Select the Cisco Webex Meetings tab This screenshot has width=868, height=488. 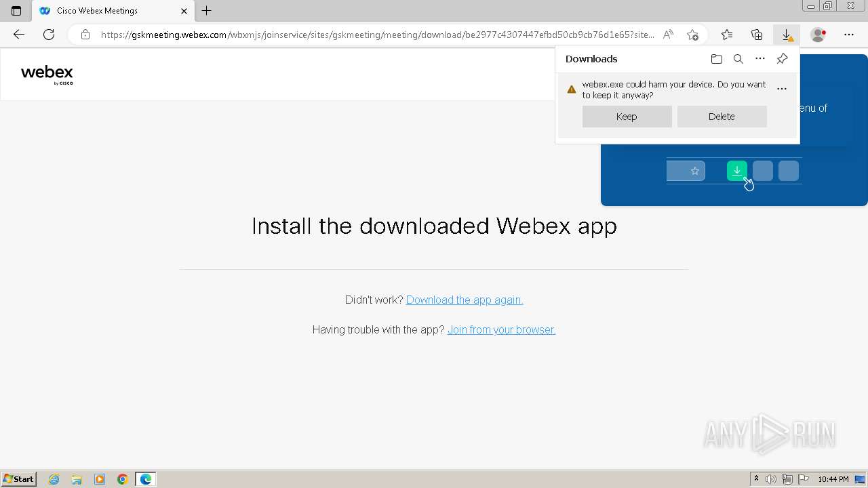point(113,11)
